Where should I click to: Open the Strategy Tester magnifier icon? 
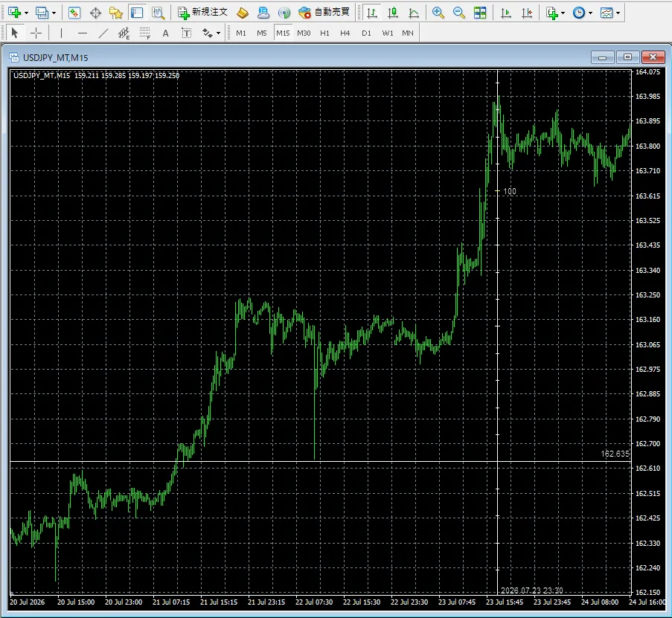click(x=159, y=13)
